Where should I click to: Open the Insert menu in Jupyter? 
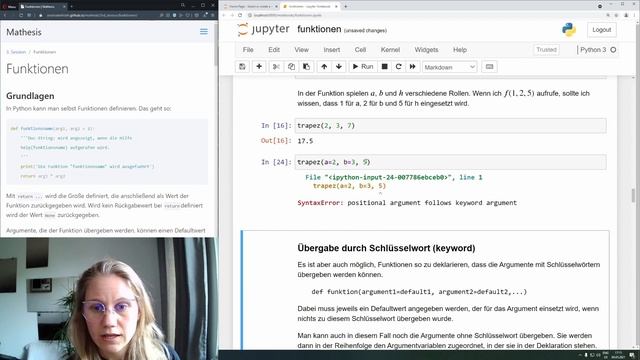pos(331,50)
